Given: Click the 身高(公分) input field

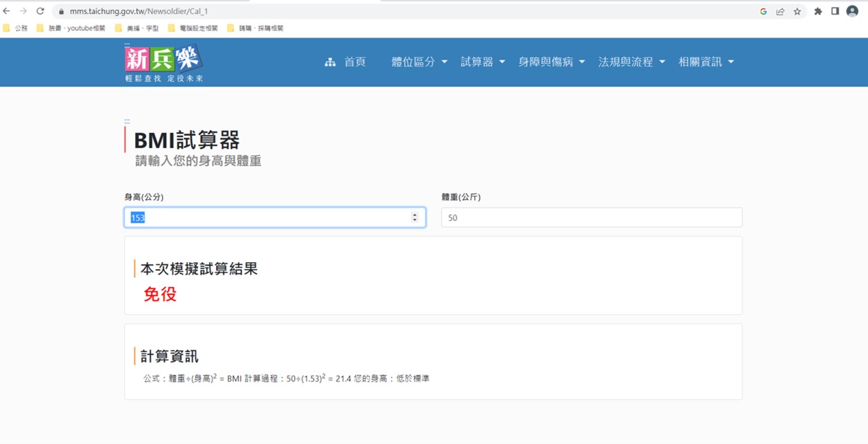Looking at the screenshot, I should click(x=275, y=217).
